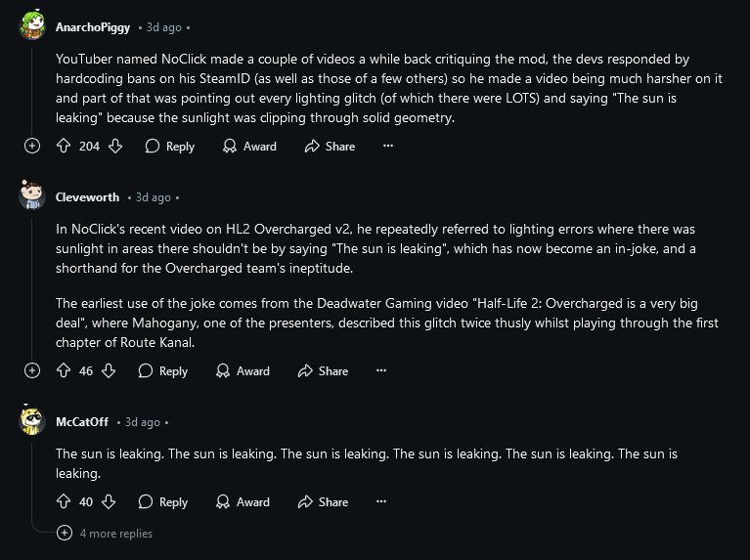This screenshot has height=560, width=750.
Task: Upvote McCatOff's comment
Action: (x=64, y=501)
